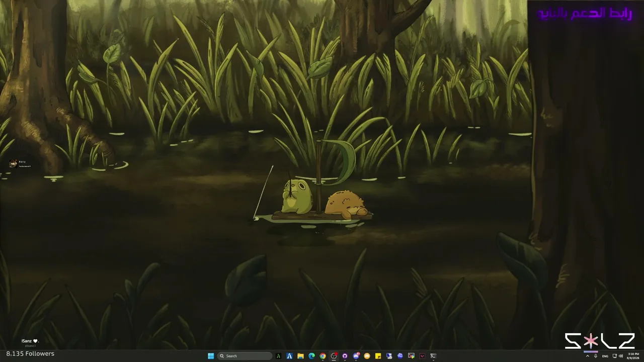Image resolution: width=644 pixels, height=362 pixels.
Task: Click the taskbar Search box
Action: coord(245,356)
